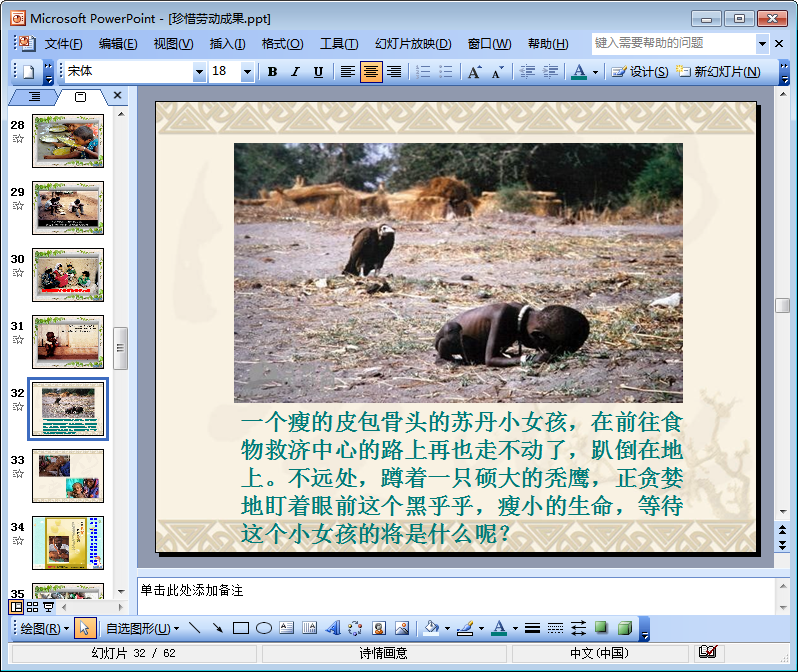Insert a horizontal text box

[287, 628]
